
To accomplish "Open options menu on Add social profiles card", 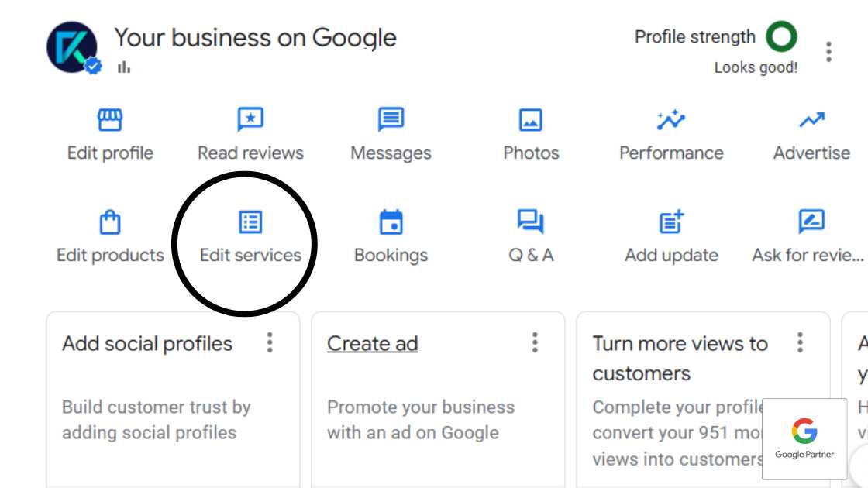I will (270, 342).
